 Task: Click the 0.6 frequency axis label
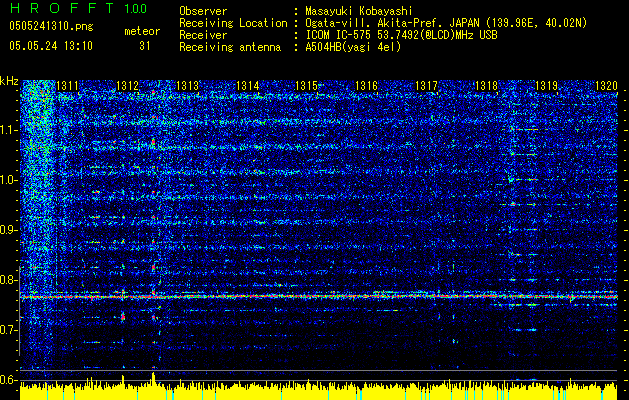pyautogui.click(x=9, y=380)
